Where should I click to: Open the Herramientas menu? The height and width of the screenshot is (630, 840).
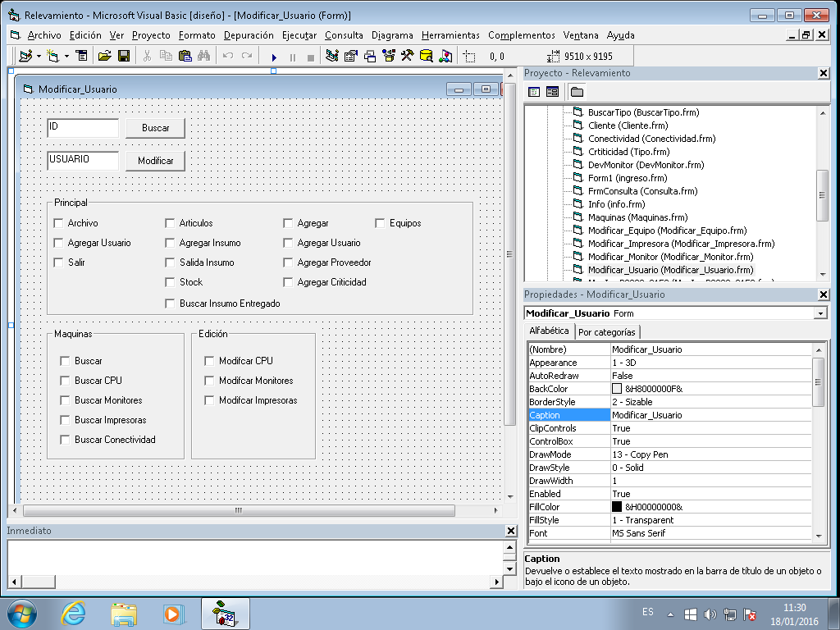[x=450, y=35]
